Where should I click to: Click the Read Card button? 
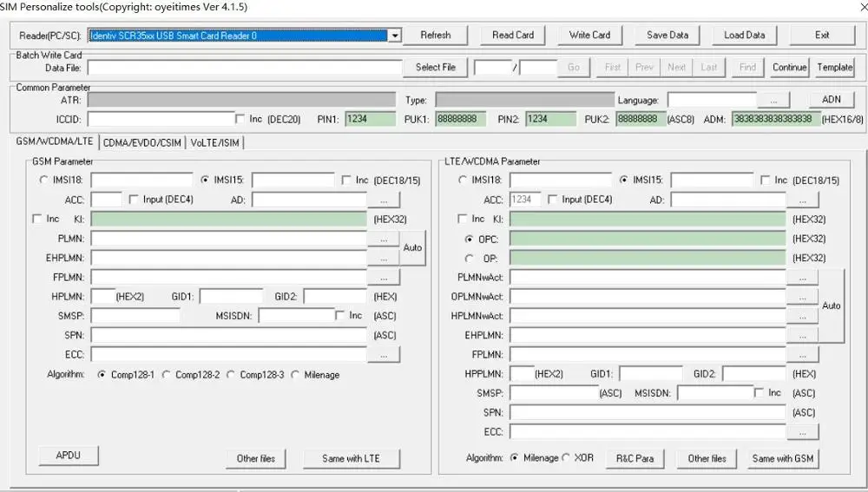coord(513,36)
